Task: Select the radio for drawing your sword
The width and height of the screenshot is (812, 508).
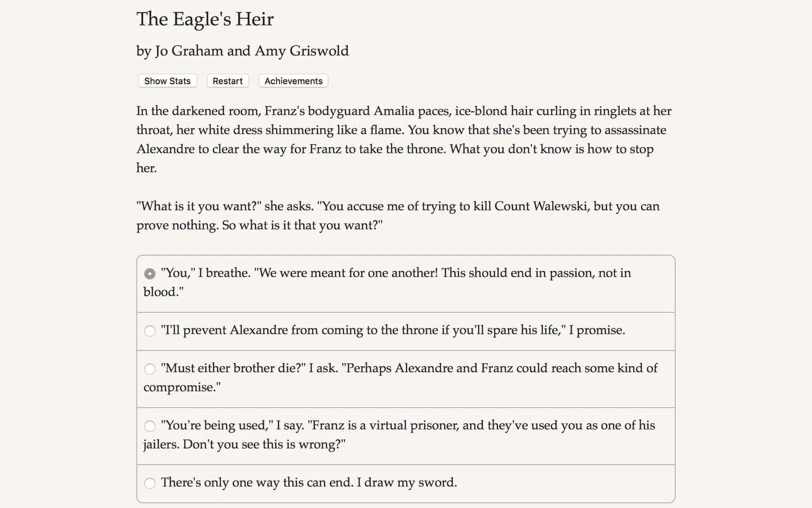Action: pos(149,483)
